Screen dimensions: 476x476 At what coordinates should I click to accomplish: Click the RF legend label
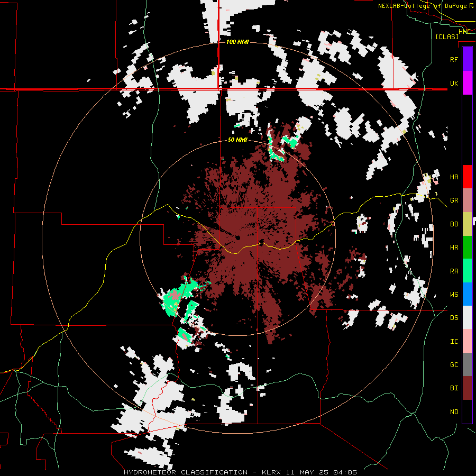(454, 59)
